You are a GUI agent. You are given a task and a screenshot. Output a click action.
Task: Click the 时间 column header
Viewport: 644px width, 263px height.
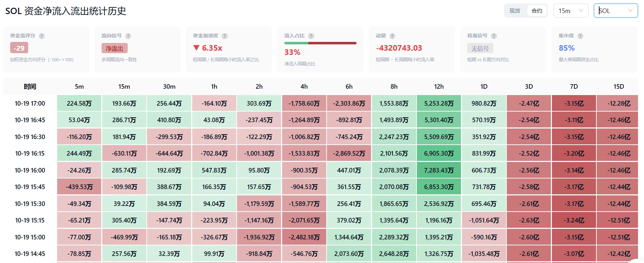coord(30,87)
